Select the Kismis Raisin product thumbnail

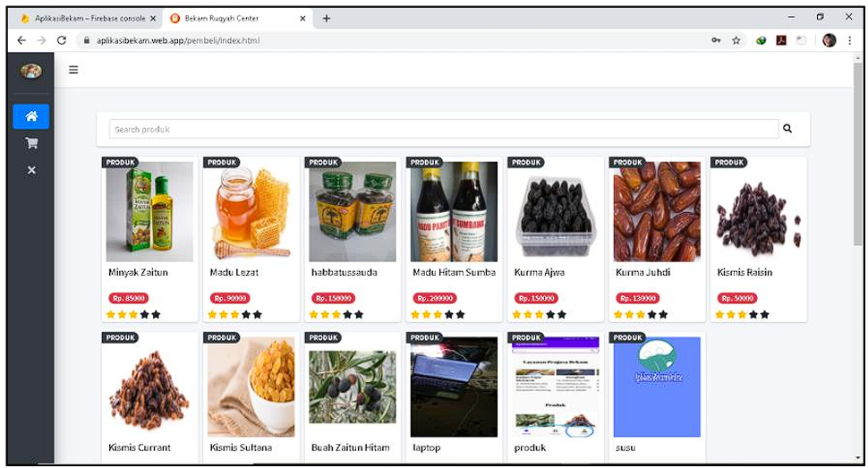point(758,211)
